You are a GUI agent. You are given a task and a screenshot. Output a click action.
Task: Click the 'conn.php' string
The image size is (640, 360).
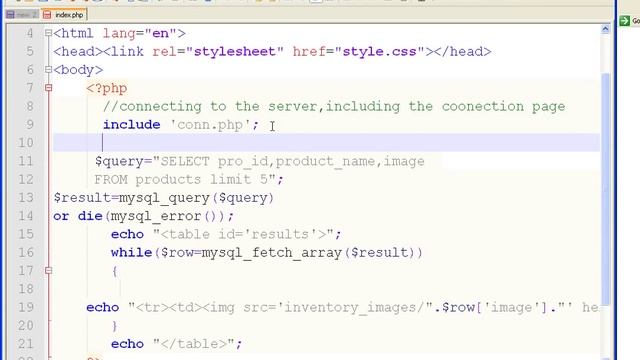[210, 125]
